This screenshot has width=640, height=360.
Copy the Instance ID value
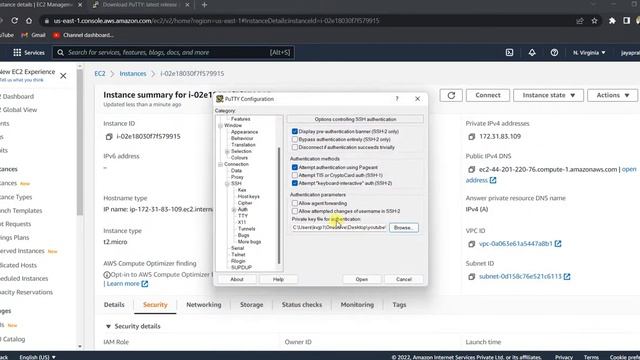click(x=109, y=137)
